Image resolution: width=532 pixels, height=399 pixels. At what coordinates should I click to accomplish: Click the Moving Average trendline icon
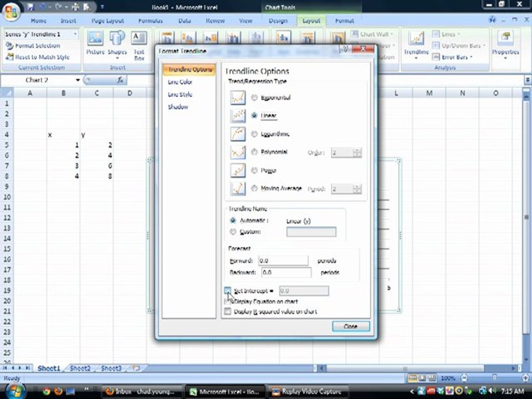click(238, 188)
